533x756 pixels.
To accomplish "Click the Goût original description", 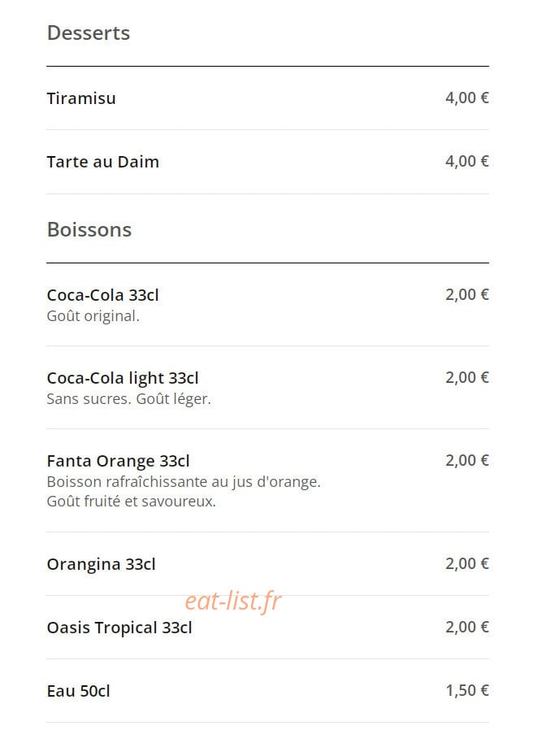I will point(93,316).
